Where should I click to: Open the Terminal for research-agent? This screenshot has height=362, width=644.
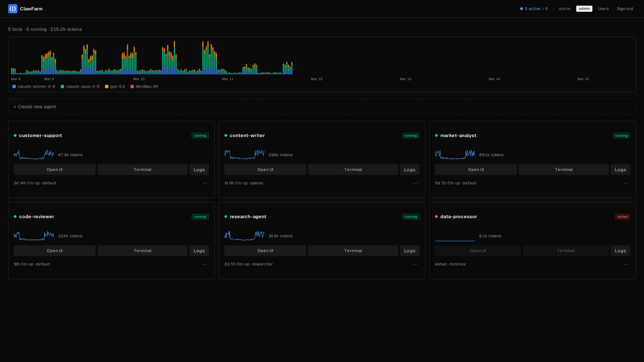pos(353,251)
